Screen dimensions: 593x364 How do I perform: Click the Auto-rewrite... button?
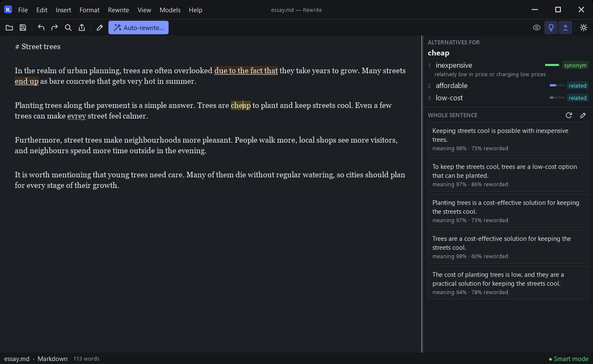point(139,28)
